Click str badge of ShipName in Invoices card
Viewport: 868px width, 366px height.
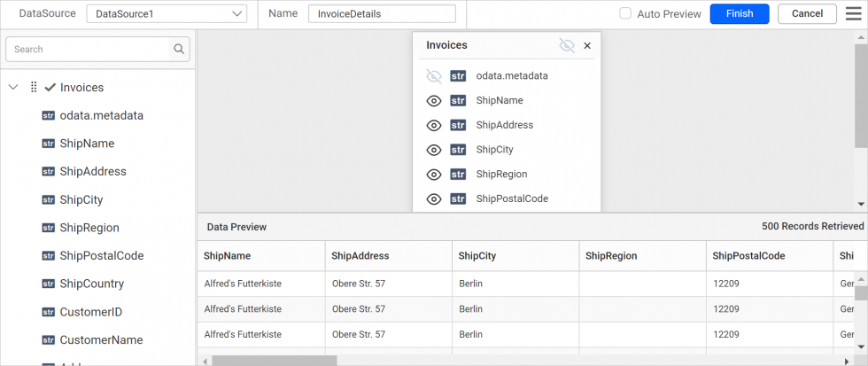[x=458, y=100]
